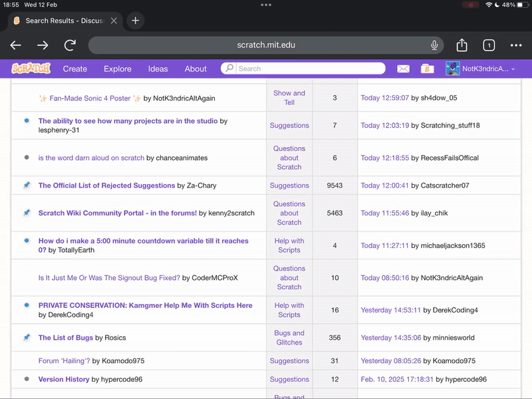Viewport: 532px width, 399px height.
Task: Open The Official List of Rejected Suggestions topic
Action: (106, 186)
